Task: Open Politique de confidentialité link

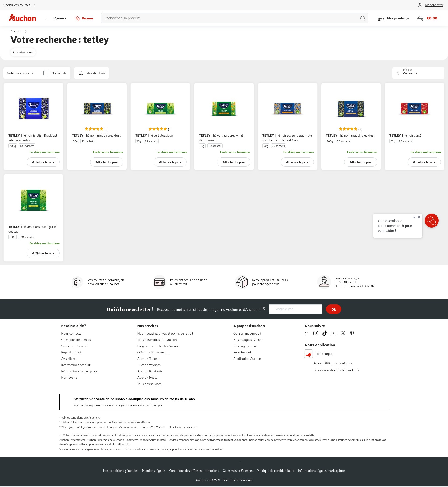Action: pos(275,470)
